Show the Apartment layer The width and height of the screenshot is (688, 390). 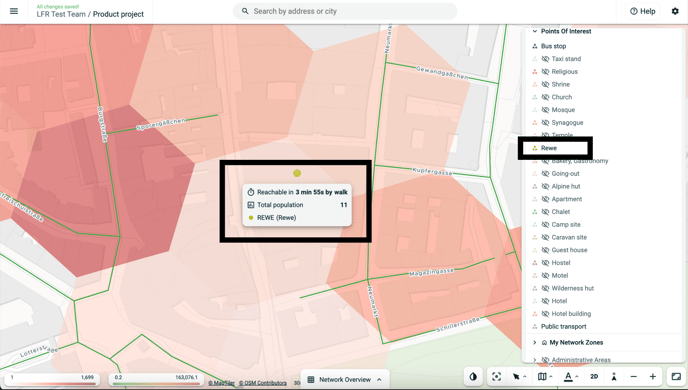[545, 199]
